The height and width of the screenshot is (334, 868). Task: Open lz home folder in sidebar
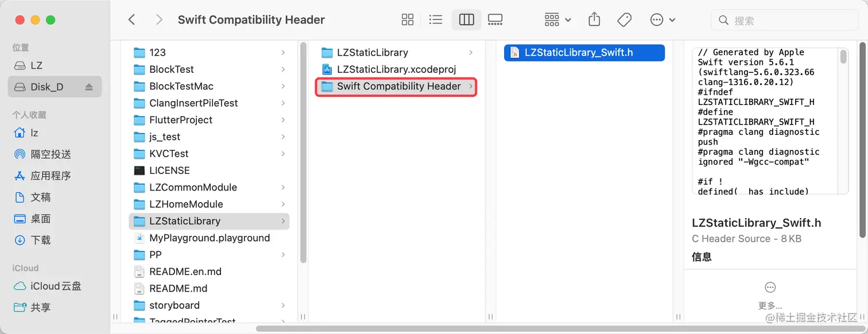pos(55,133)
